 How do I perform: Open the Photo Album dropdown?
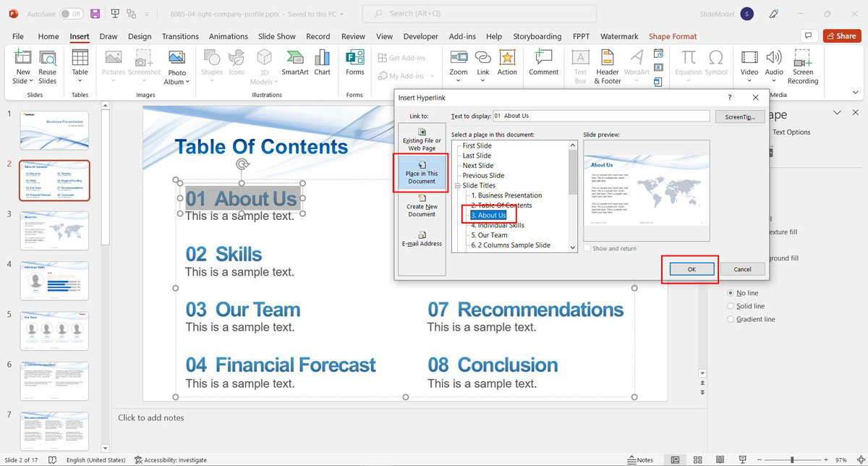176,65
